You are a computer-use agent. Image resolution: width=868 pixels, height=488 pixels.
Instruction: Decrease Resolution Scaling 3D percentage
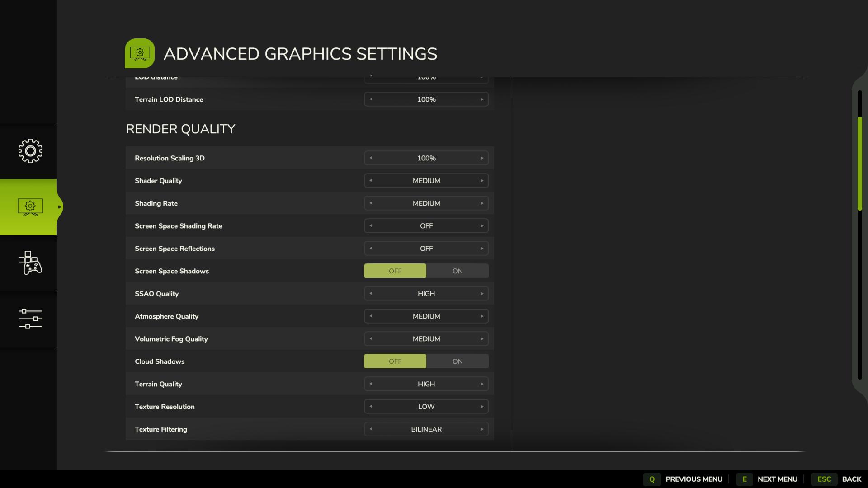371,158
